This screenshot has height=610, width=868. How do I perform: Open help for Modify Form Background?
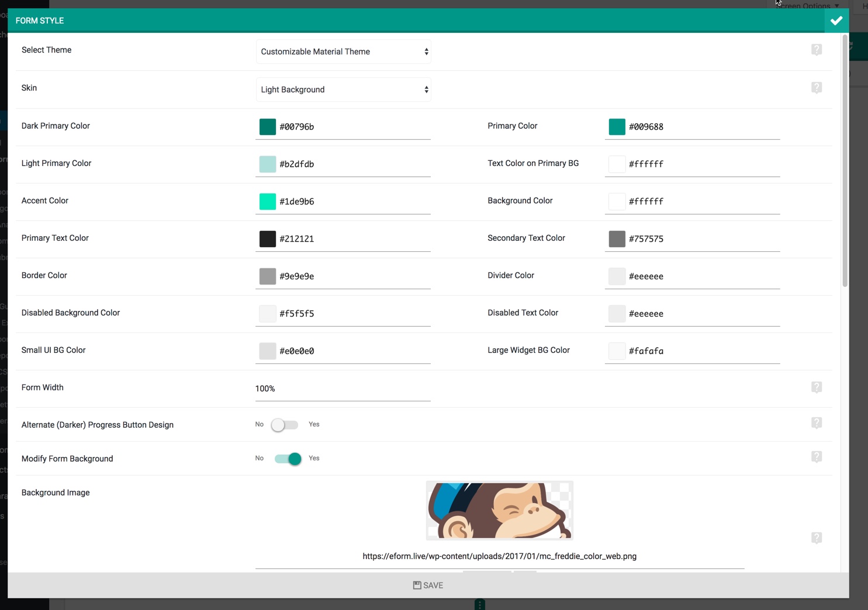coord(817,457)
